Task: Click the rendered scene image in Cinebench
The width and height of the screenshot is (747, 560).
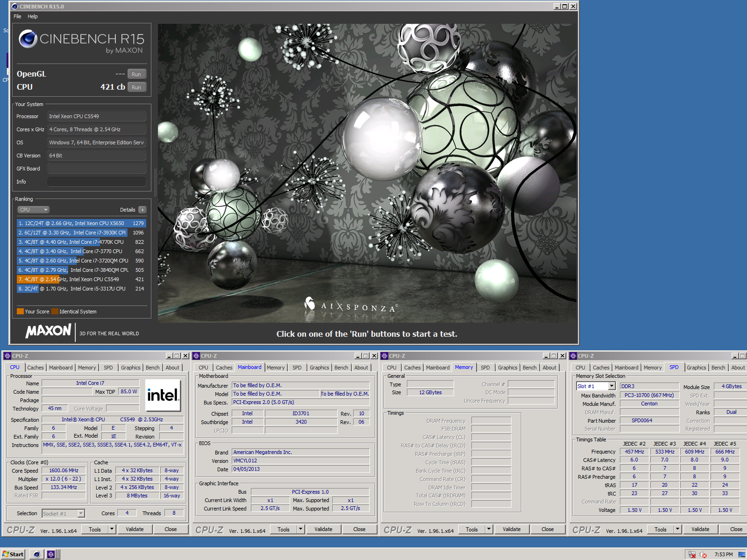Action: pyautogui.click(x=367, y=173)
